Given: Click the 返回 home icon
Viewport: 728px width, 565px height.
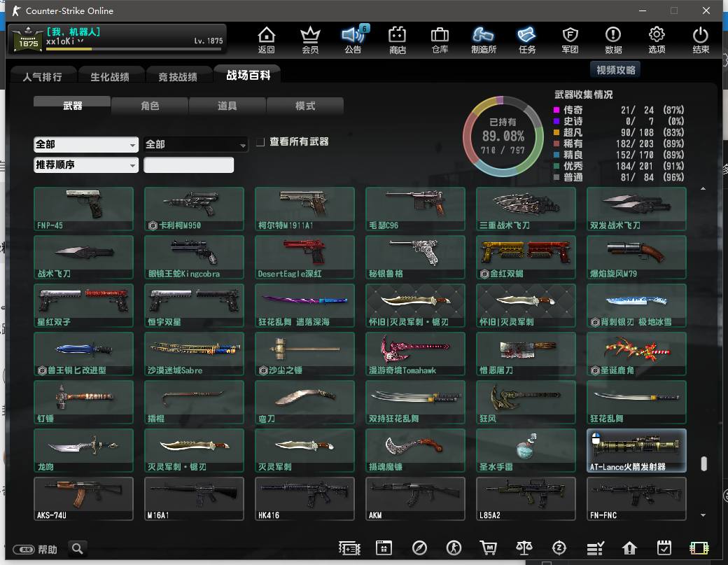Looking at the screenshot, I should click(x=267, y=40).
